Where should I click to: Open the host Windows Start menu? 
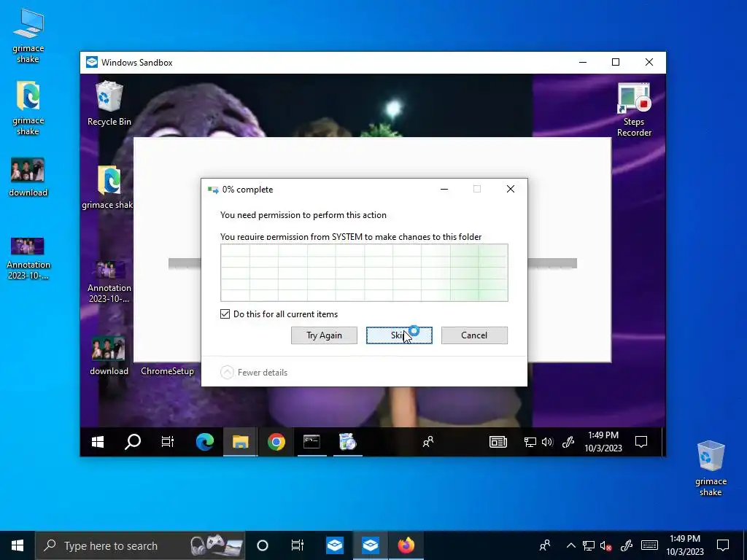[18, 545]
